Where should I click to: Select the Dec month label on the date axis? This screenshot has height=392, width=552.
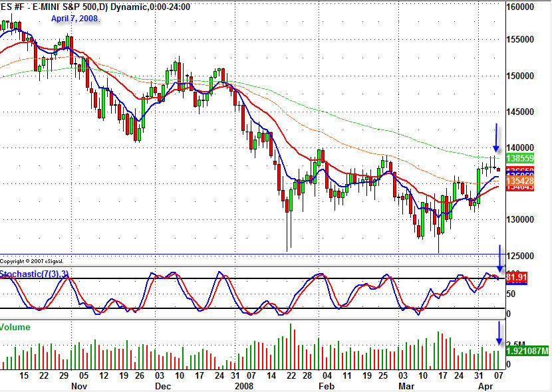coord(163,386)
